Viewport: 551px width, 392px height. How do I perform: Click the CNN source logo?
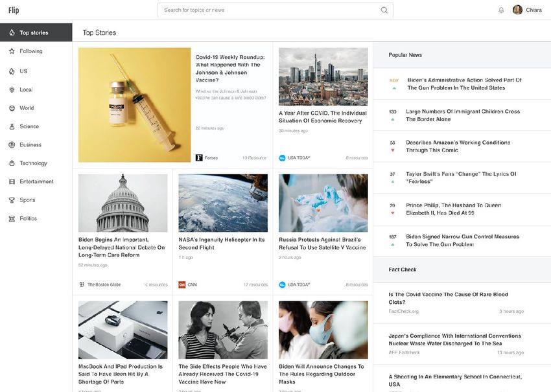point(182,284)
